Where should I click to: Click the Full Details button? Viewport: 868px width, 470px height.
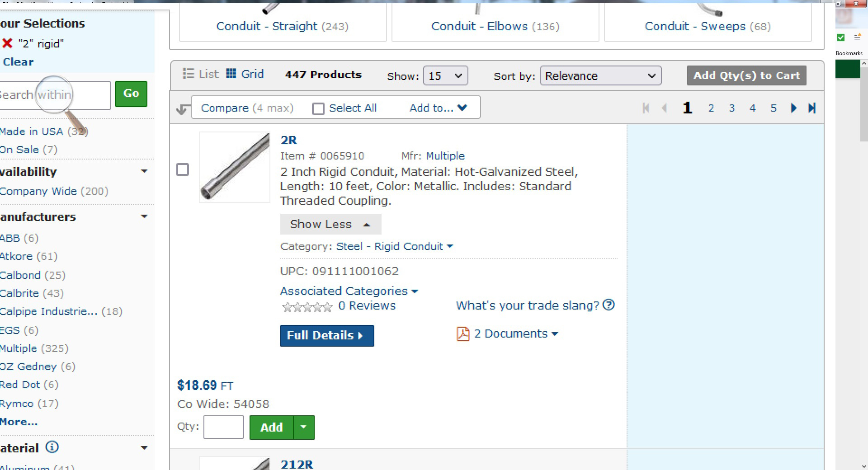(x=327, y=335)
